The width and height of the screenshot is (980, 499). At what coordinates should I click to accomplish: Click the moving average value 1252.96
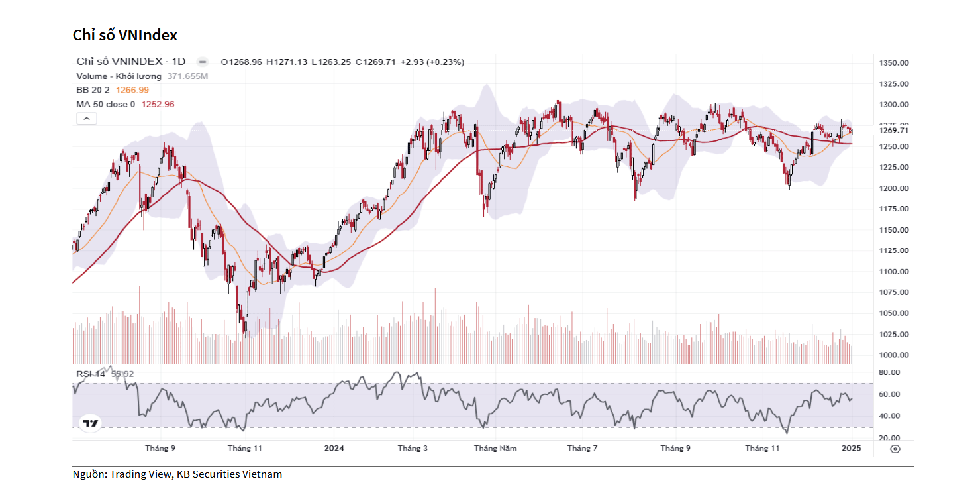pyautogui.click(x=158, y=104)
